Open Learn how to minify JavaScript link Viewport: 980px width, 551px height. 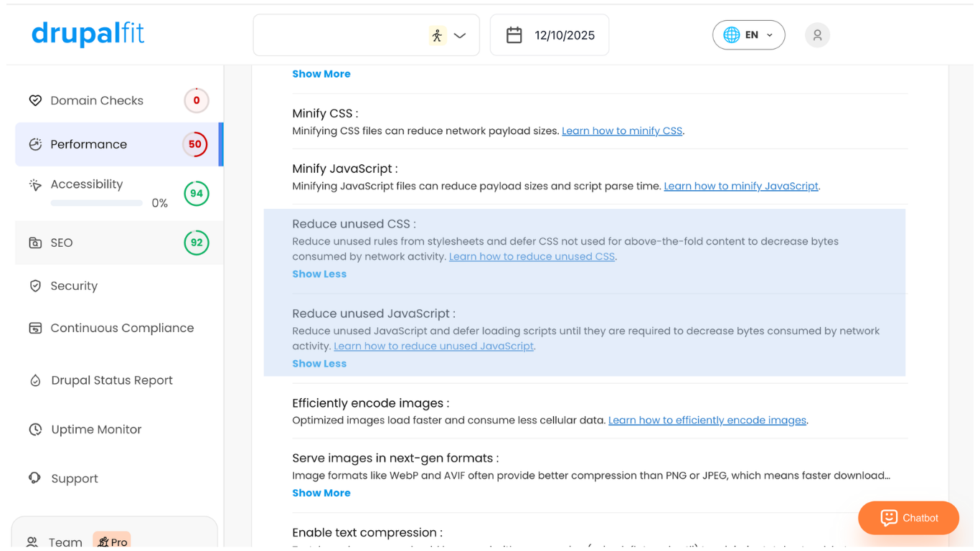[x=741, y=186]
